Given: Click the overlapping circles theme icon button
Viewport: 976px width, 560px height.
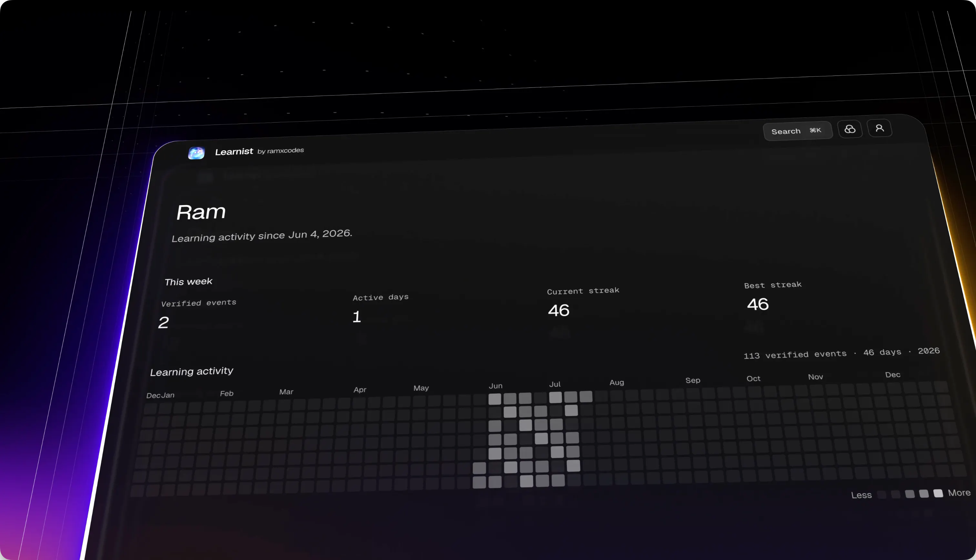Looking at the screenshot, I should pyautogui.click(x=850, y=129).
